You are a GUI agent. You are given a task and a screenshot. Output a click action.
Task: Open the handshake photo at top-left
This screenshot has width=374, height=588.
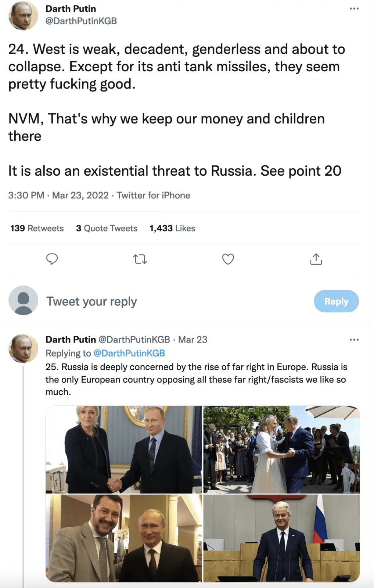(x=124, y=449)
